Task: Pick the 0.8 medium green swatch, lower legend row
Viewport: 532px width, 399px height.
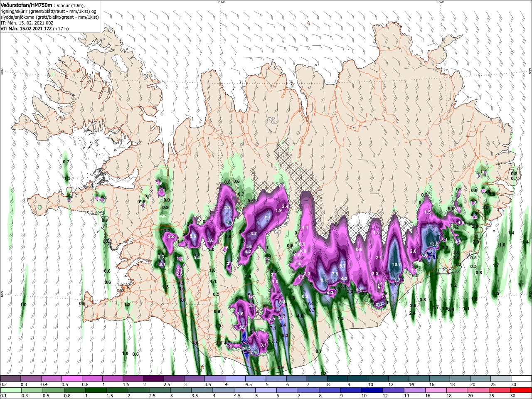Action: pyautogui.click(x=74, y=390)
